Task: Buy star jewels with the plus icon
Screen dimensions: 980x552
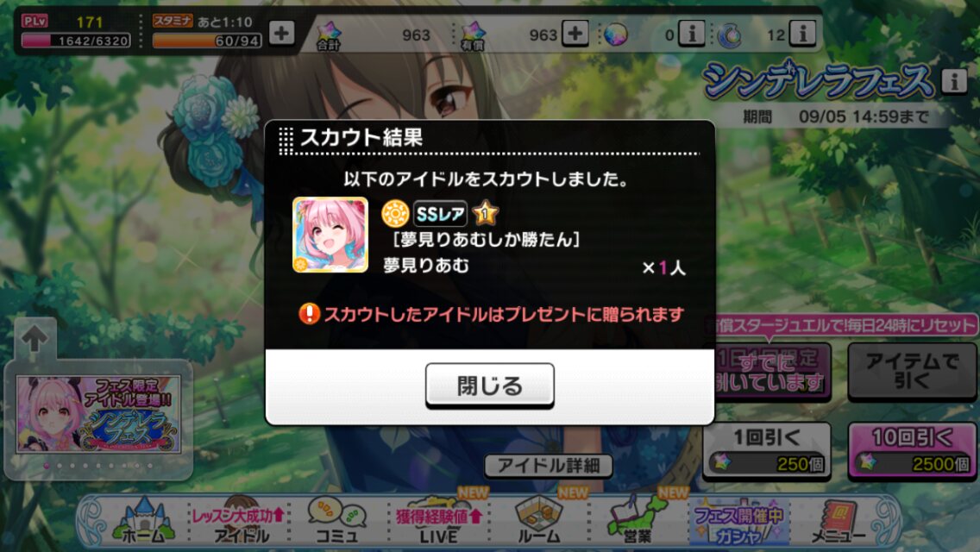Action: coord(575,33)
